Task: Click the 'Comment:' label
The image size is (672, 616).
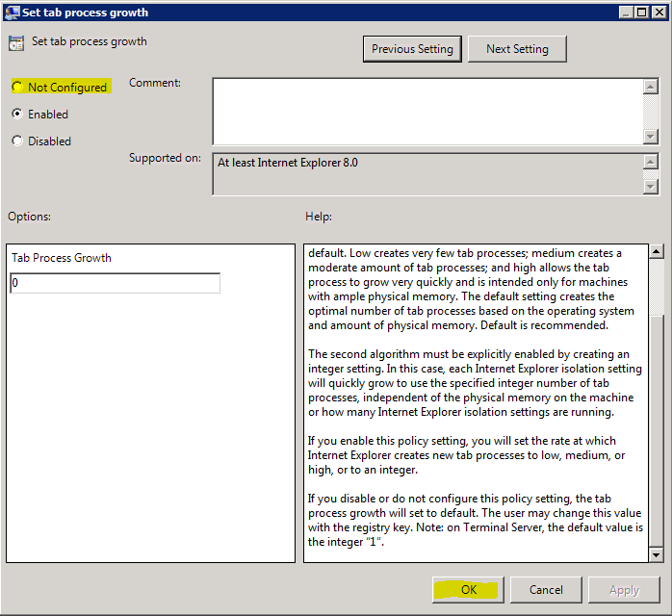Action: [x=155, y=83]
